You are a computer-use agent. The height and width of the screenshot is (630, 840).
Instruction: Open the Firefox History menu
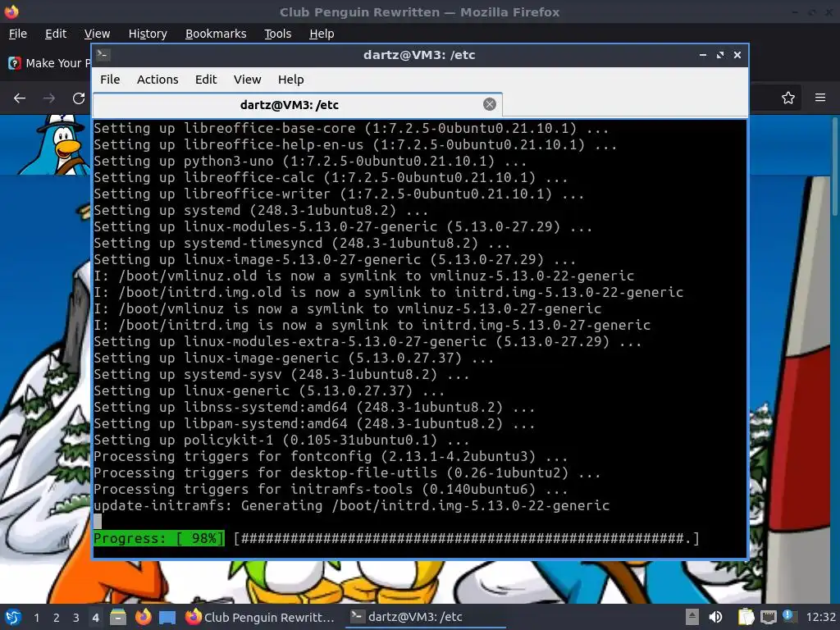[x=148, y=34]
